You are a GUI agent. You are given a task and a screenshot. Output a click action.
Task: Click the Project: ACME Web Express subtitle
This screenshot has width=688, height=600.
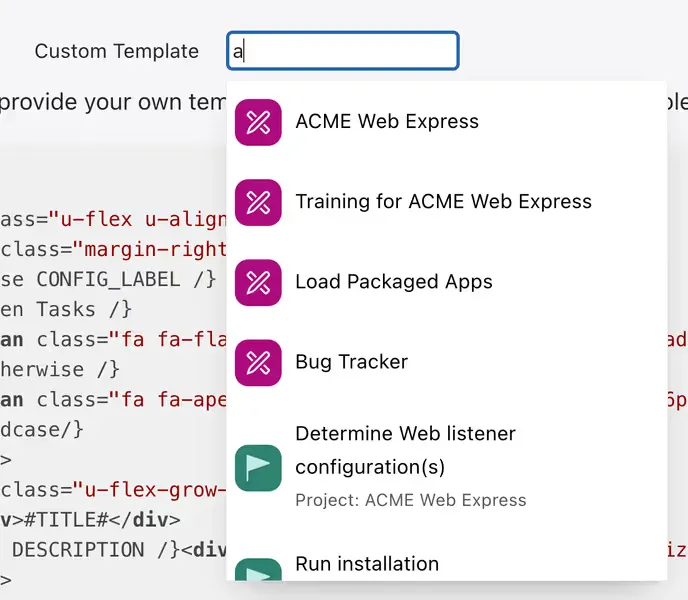tap(411, 500)
